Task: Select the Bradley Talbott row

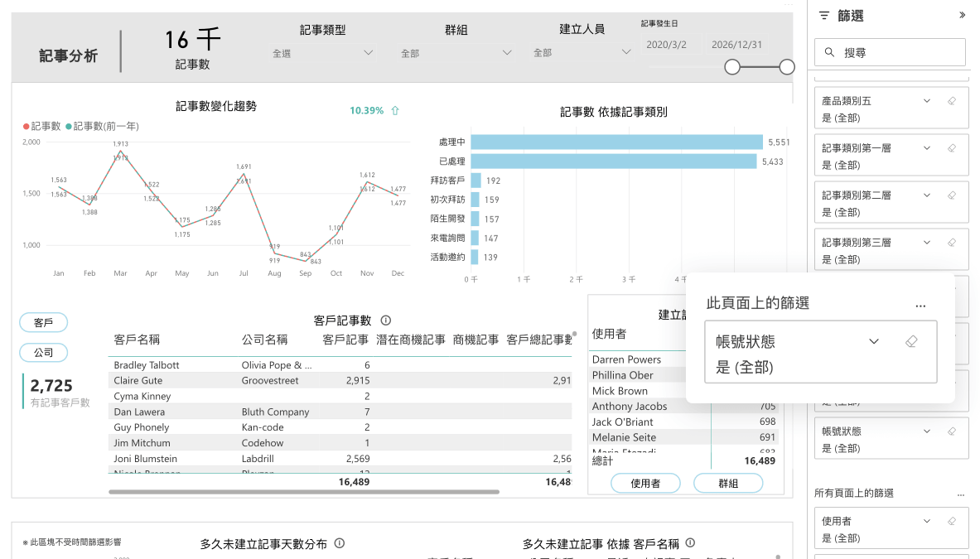Action: (x=340, y=364)
